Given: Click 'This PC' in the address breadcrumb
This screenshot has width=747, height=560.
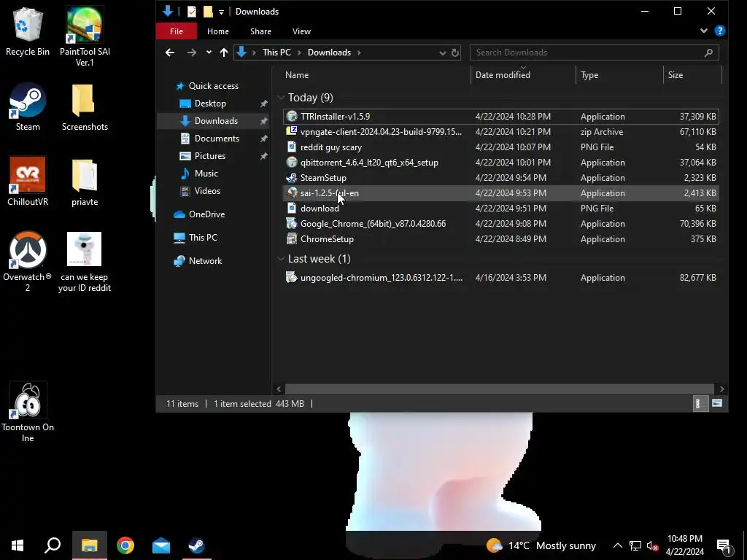Looking at the screenshot, I should point(276,52).
